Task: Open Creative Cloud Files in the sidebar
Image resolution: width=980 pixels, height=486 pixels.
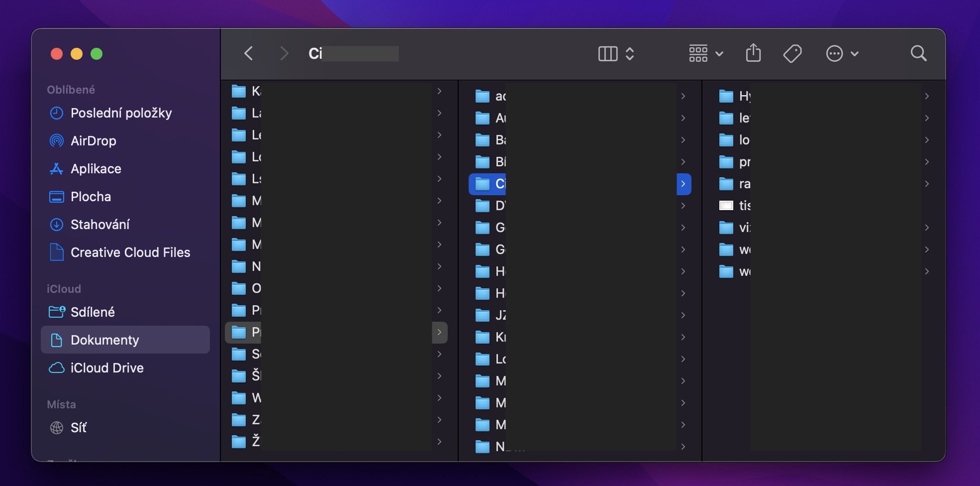Action: tap(125, 252)
